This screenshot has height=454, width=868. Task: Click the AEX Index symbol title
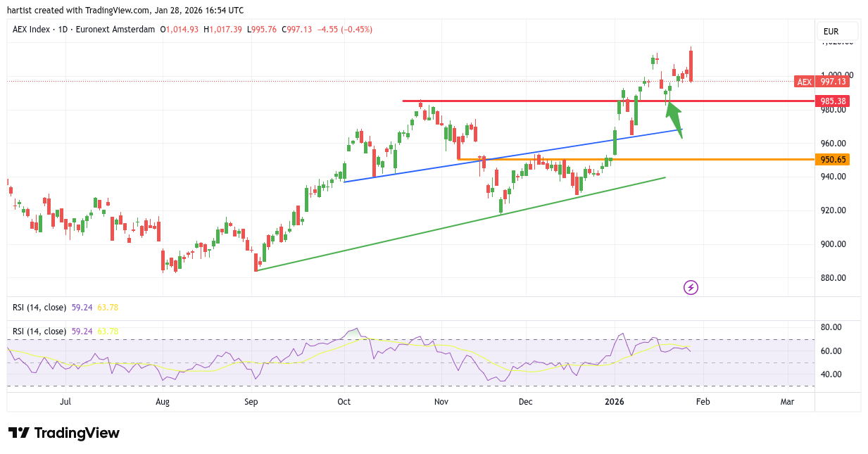[x=32, y=30]
